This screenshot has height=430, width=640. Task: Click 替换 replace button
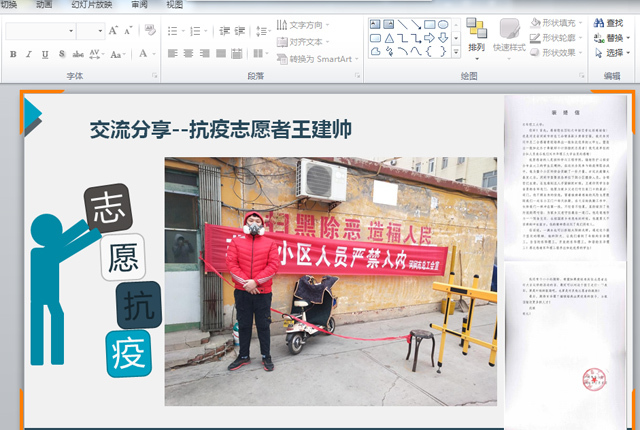611,38
